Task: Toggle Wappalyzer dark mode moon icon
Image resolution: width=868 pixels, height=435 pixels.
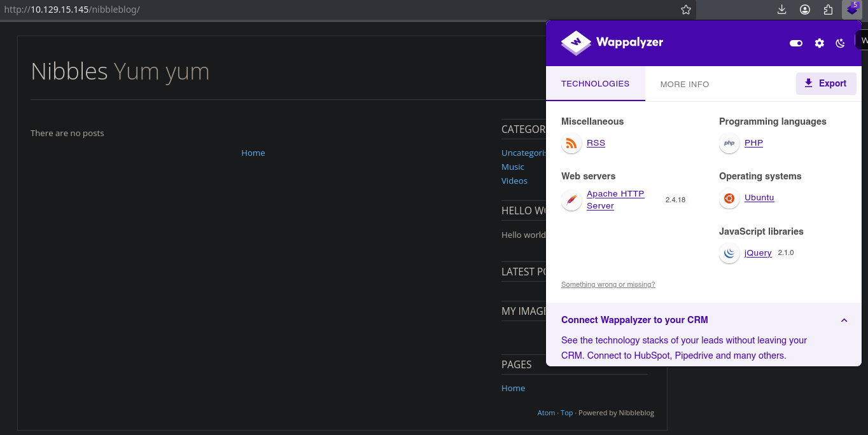Action: [840, 43]
